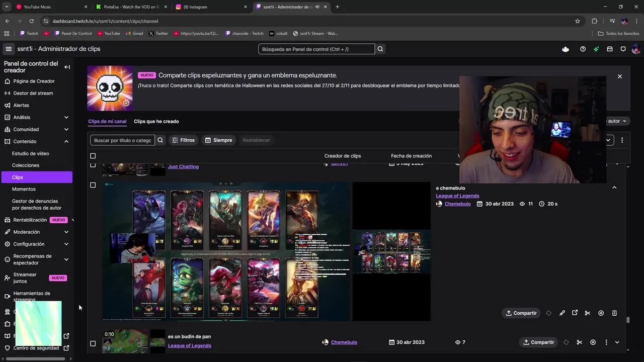Open Estudio de vídeo in sidebar

pos(30,153)
